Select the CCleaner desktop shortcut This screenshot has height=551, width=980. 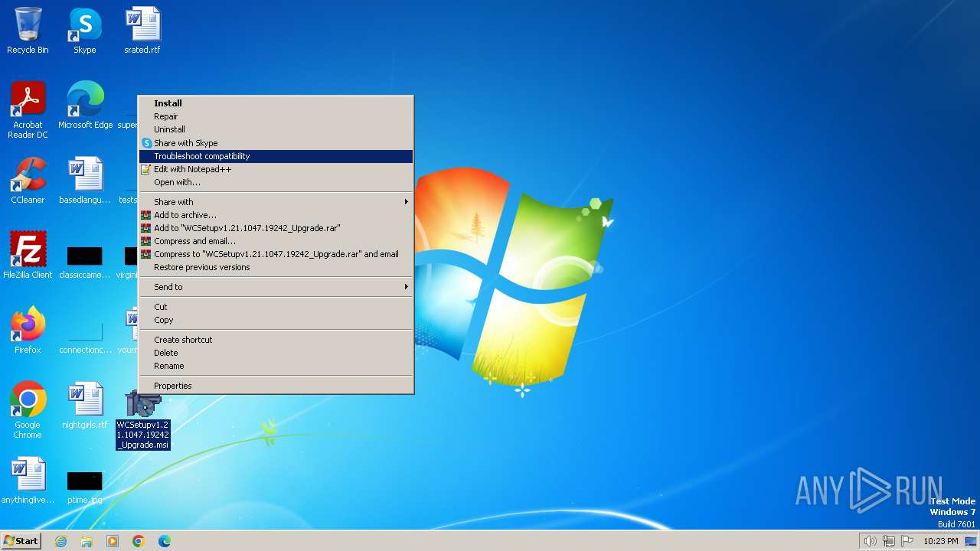tap(28, 181)
